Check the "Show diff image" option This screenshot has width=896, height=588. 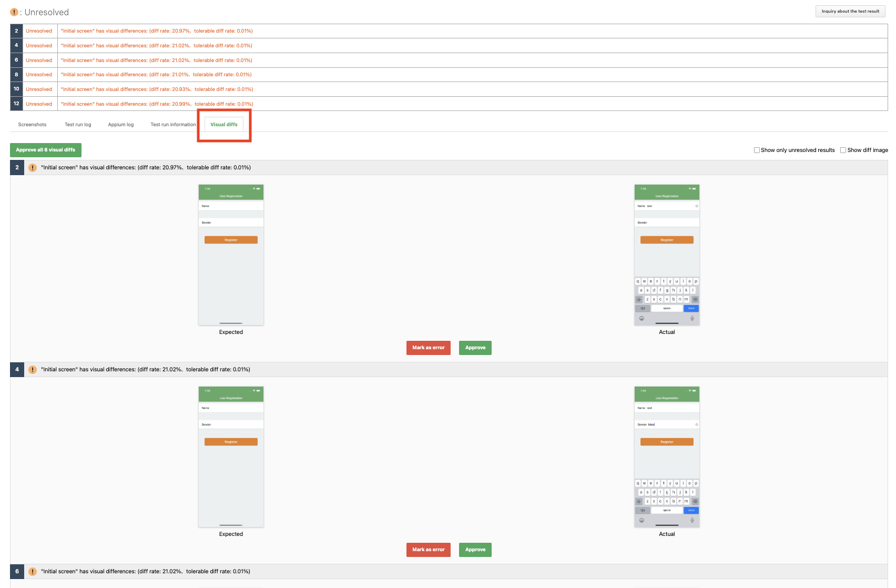point(843,150)
